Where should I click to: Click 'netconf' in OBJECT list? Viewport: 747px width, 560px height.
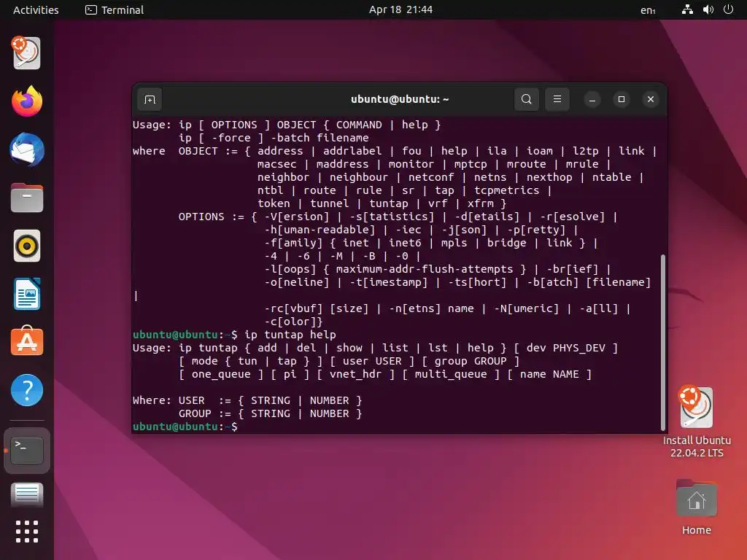pyautogui.click(x=431, y=177)
